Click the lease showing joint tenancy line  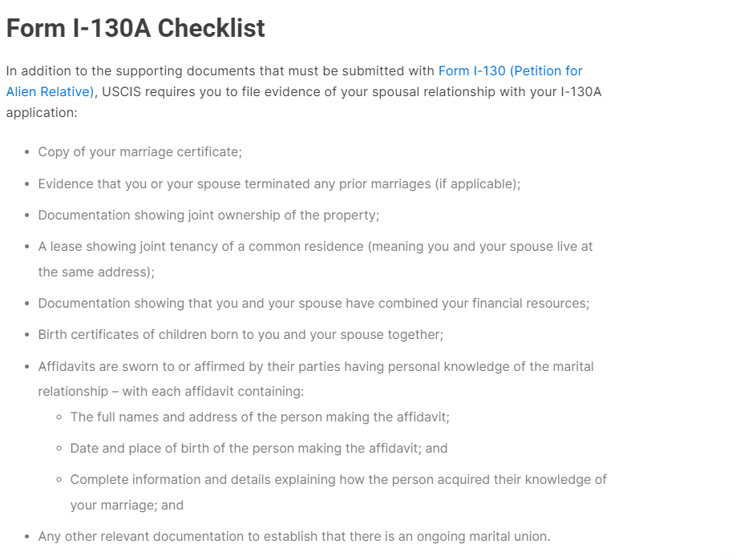[x=315, y=247]
